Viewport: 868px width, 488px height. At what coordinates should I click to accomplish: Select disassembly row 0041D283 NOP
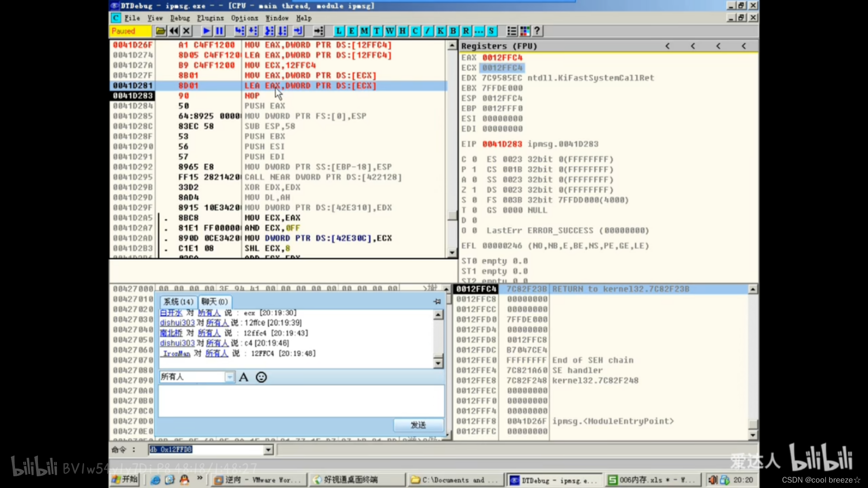278,96
